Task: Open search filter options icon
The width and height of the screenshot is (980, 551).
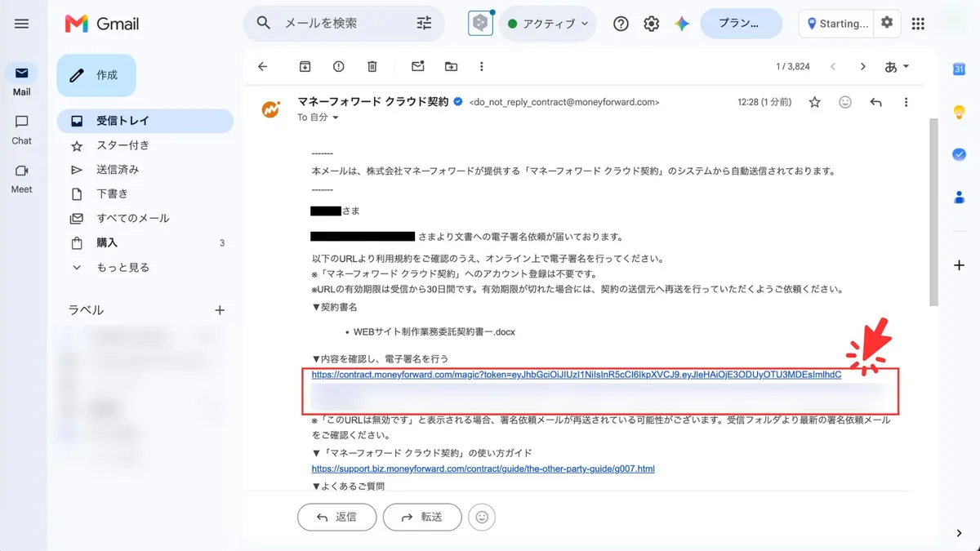Action: pos(425,23)
